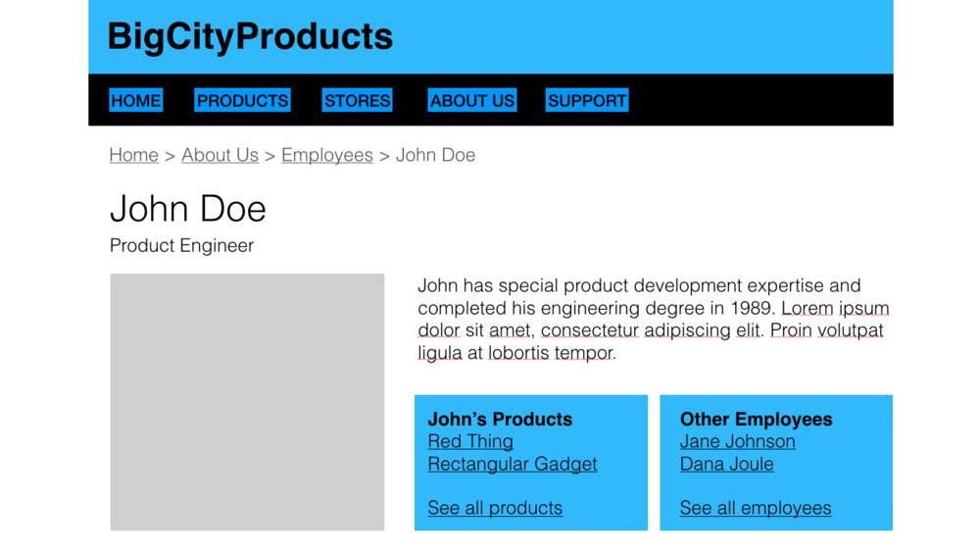The height and width of the screenshot is (554, 980).
Task: Open ABOUT US in the black navigation bar
Action: pyautogui.click(x=471, y=100)
